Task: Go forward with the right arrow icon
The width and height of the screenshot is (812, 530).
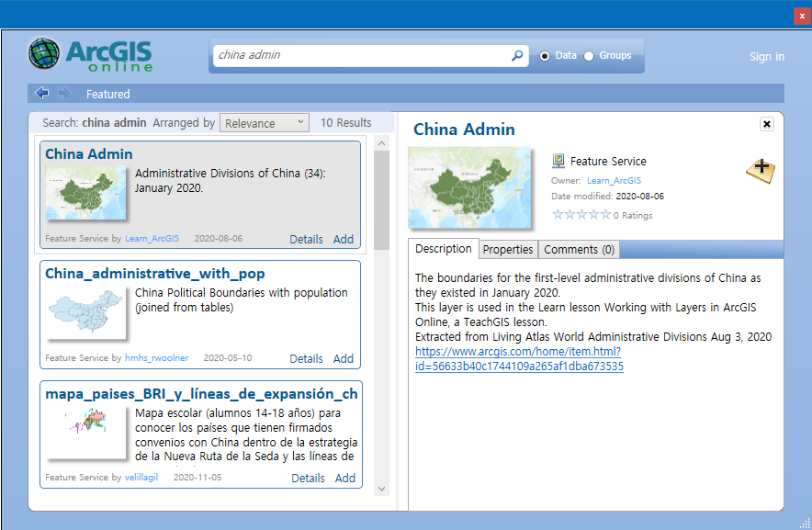Action: click(x=64, y=93)
